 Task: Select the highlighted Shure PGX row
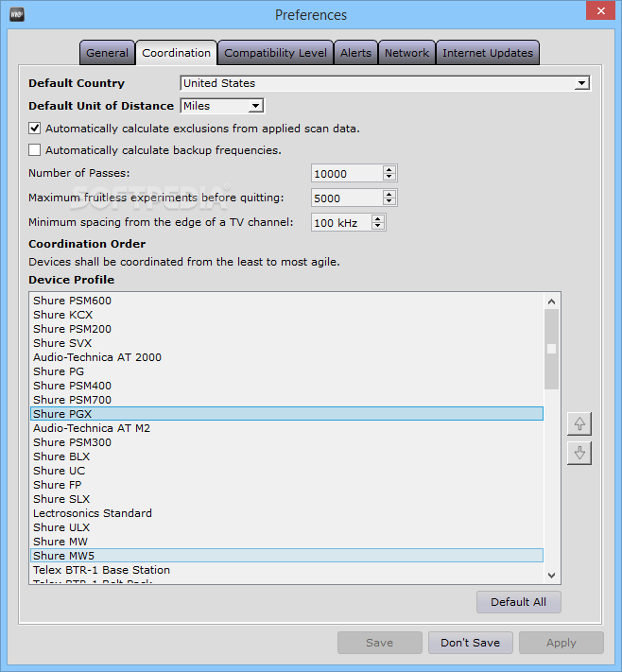tap(286, 414)
